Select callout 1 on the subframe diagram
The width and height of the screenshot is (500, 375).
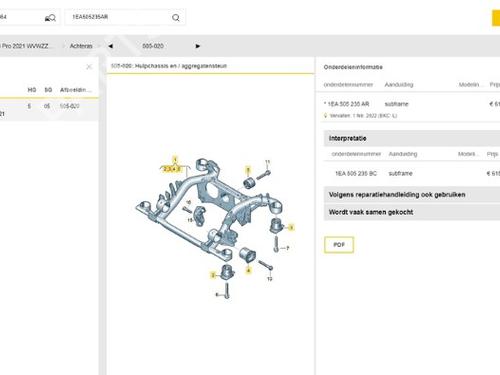click(175, 159)
